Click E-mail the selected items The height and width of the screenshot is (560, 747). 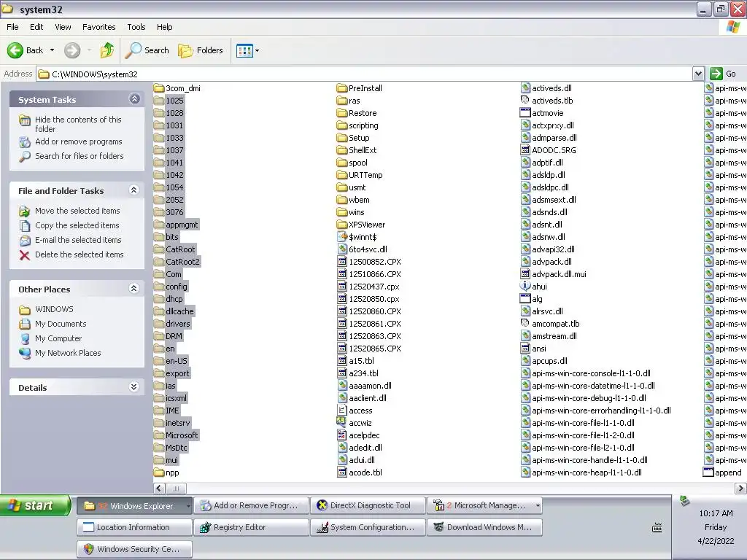point(78,240)
